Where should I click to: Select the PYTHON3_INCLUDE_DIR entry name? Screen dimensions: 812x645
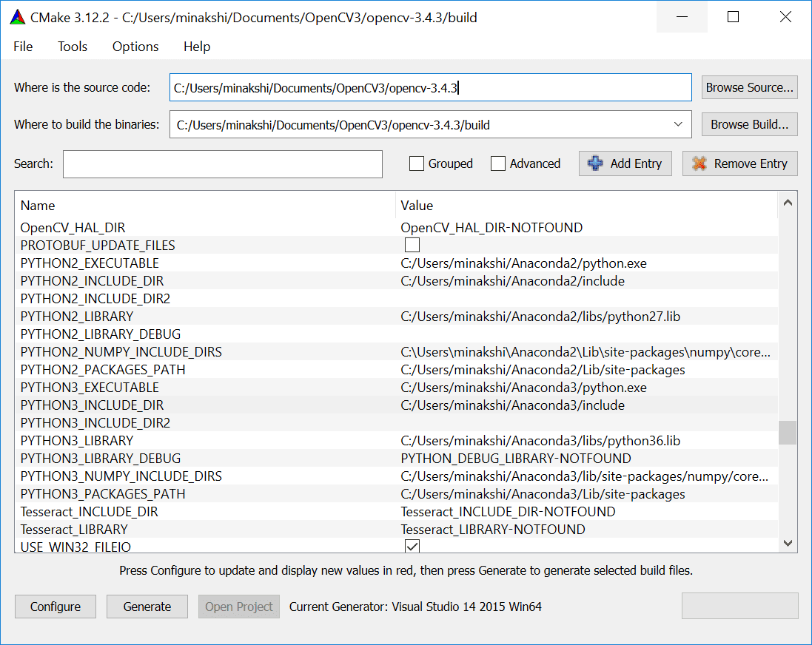pyautogui.click(x=92, y=405)
